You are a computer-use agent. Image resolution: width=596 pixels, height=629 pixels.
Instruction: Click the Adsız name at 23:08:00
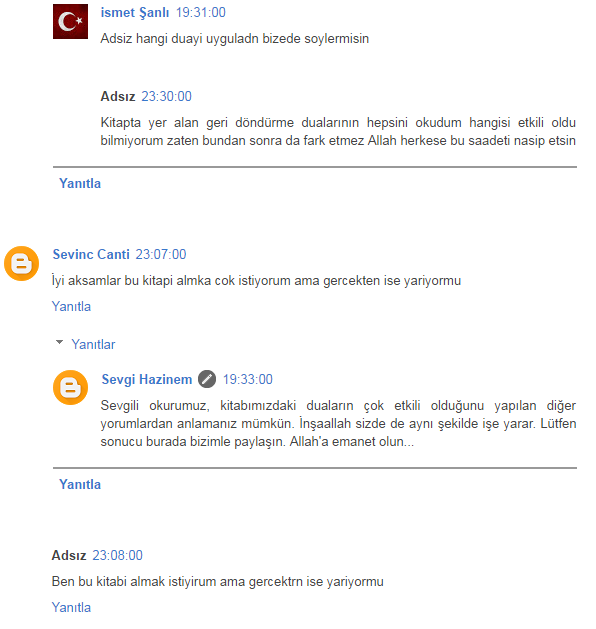[69, 555]
